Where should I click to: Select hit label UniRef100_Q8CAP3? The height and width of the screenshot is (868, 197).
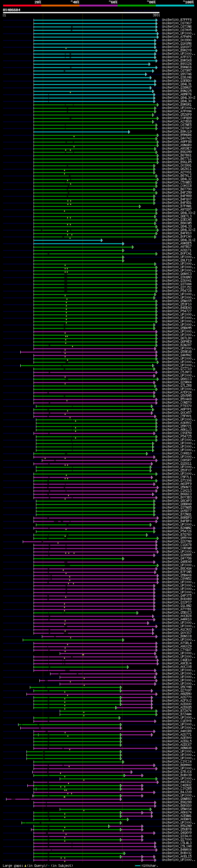click(x=177, y=501)
